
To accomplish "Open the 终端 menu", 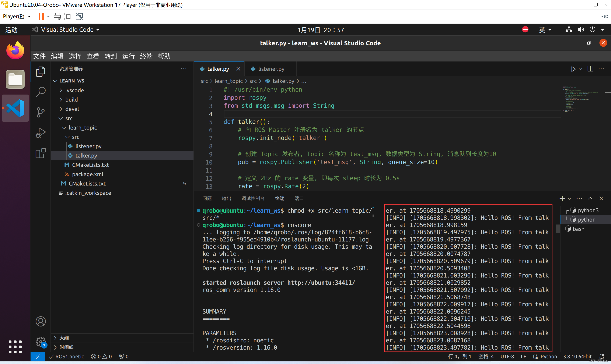I will pyautogui.click(x=146, y=56).
